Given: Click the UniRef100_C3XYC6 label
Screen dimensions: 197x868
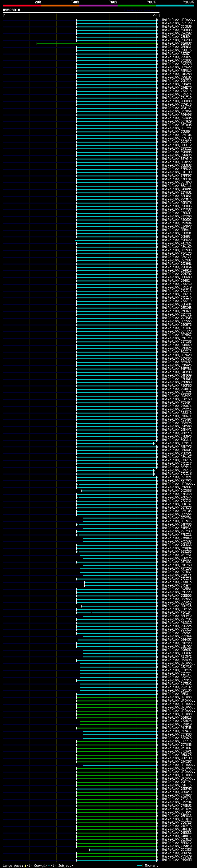Looking at the screenshot, I should coord(177,667).
